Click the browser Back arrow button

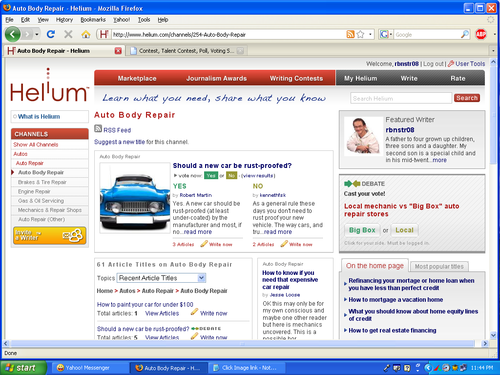(x=13, y=34)
